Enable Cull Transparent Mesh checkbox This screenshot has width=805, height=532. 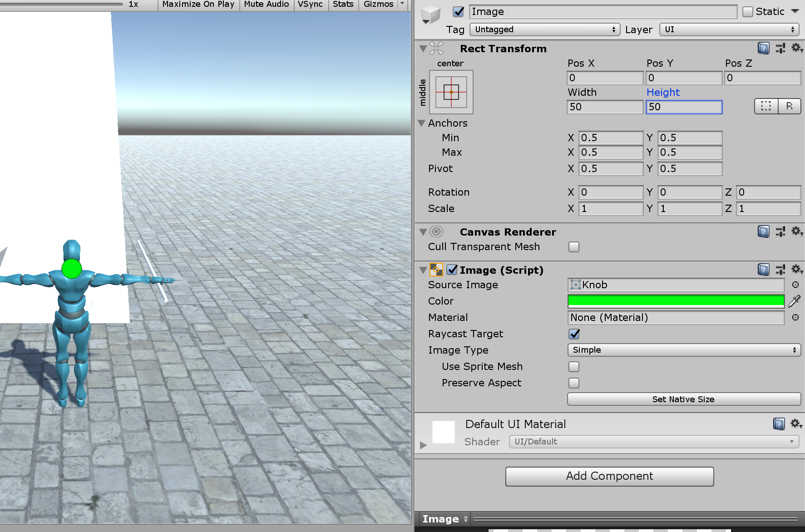574,247
